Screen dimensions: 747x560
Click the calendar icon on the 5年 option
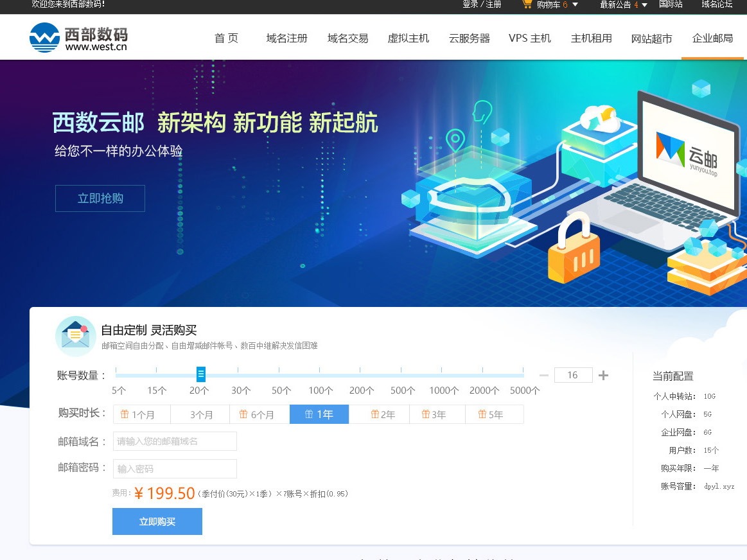click(x=482, y=414)
